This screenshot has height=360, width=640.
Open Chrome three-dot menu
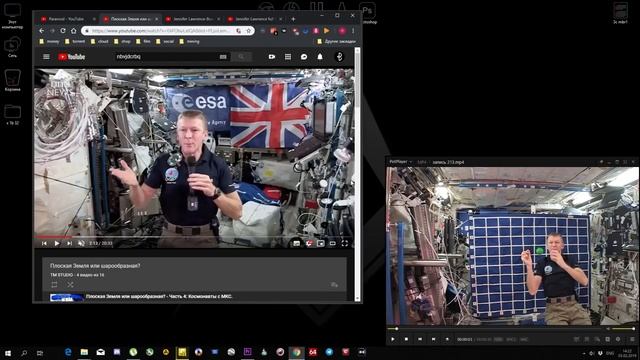pos(353,31)
